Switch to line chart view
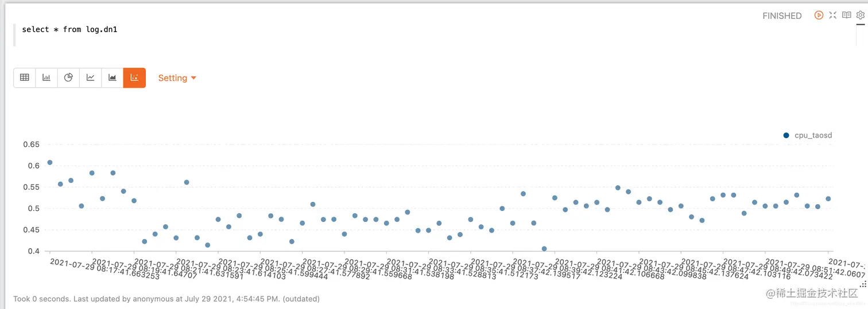868x309 pixels. (90, 77)
